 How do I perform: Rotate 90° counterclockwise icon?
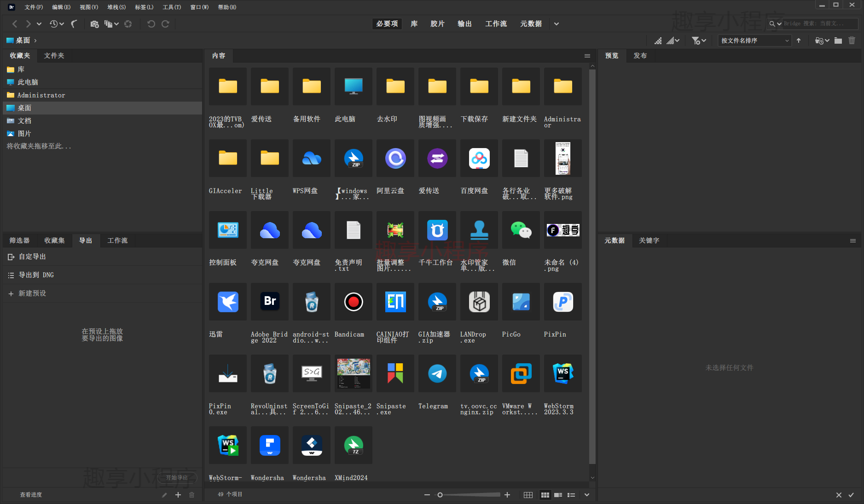coord(151,24)
